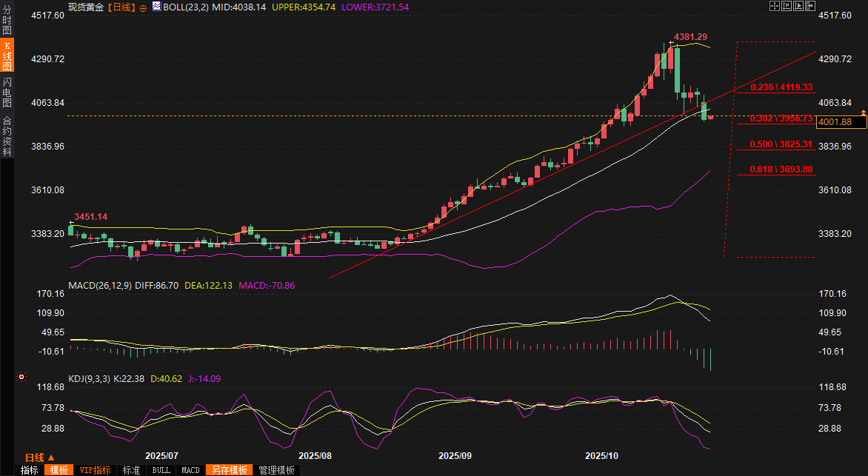
Task: Click the shrink chart axis icon
Action: (x=787, y=6)
